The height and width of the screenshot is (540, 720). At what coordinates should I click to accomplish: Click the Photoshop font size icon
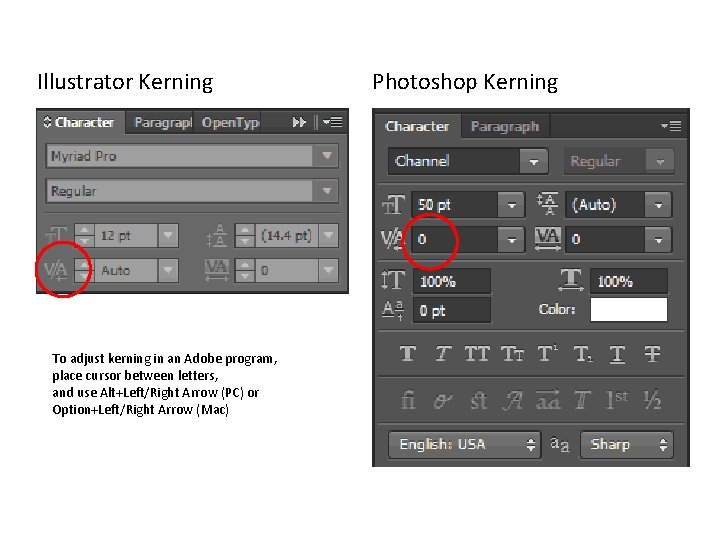[x=394, y=205]
